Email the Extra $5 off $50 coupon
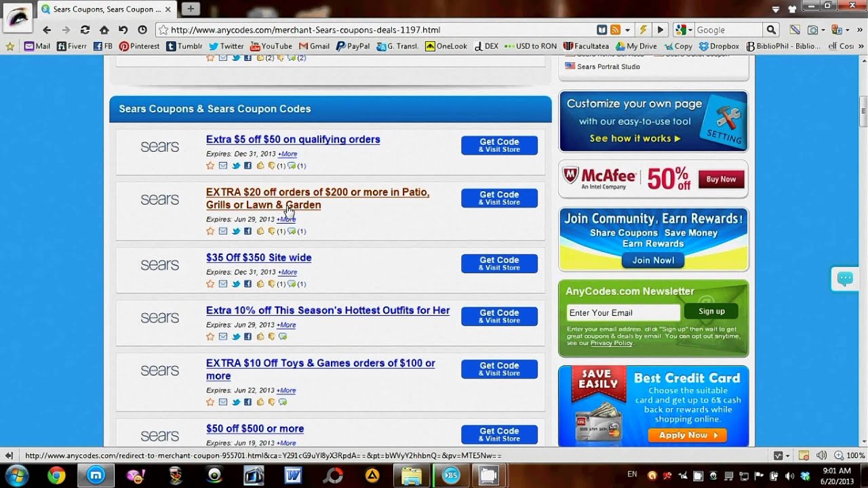This screenshot has width=868, height=488. pos(223,165)
